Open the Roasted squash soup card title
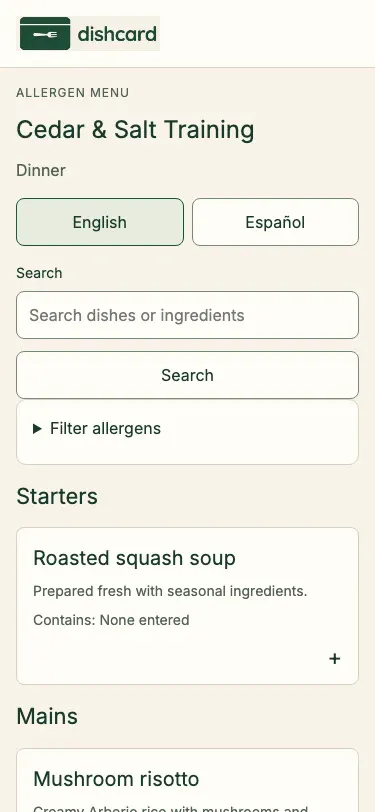Image resolution: width=375 pixels, height=812 pixels. [x=134, y=558]
